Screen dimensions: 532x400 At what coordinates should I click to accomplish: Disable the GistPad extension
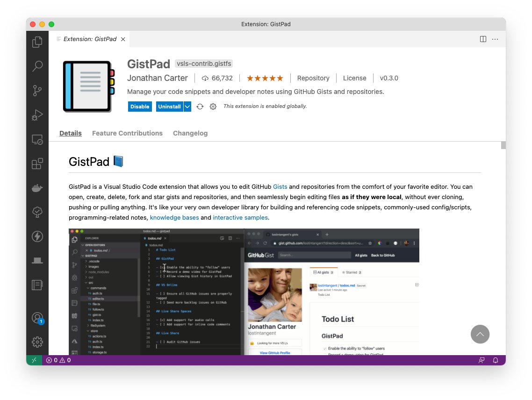(140, 107)
